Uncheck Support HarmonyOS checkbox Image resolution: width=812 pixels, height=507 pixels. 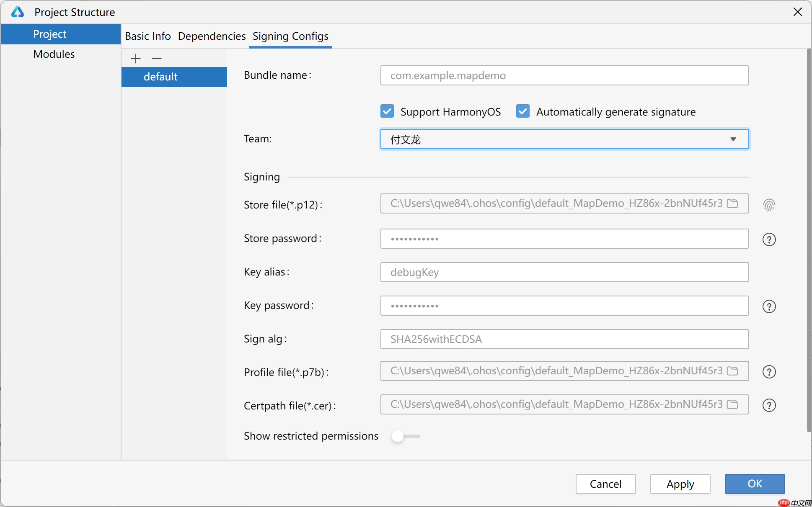tap(387, 111)
